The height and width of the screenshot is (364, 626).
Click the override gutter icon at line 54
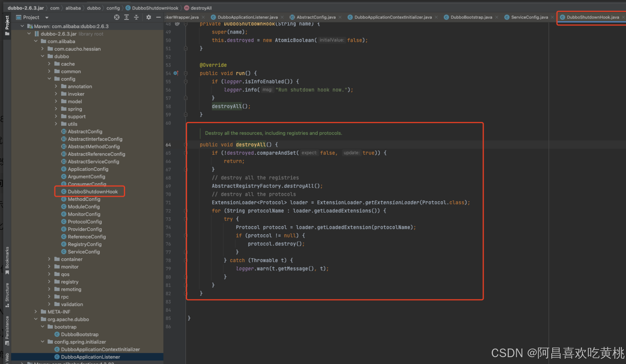[x=176, y=73]
